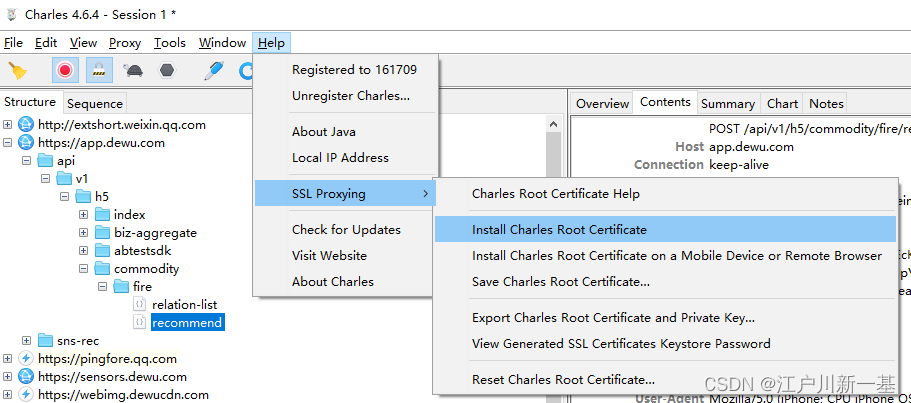911x403 pixels.
Task: Open the View menu
Action: click(x=83, y=43)
